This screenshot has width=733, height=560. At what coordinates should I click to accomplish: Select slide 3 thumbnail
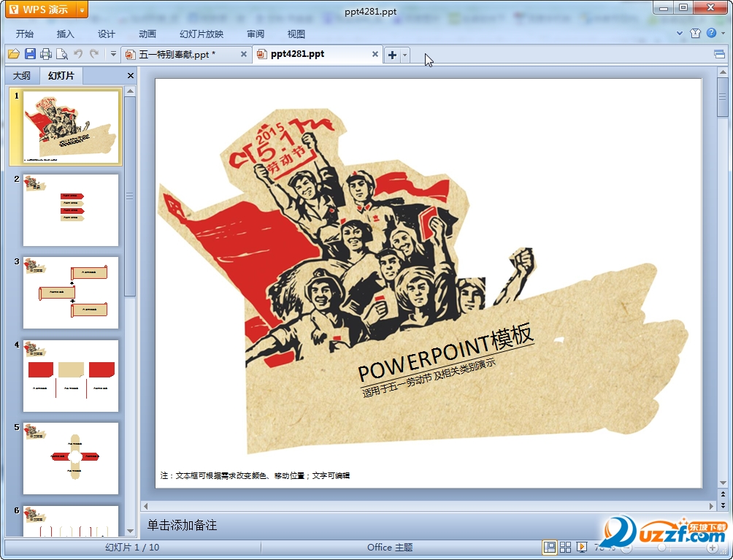tap(71, 293)
